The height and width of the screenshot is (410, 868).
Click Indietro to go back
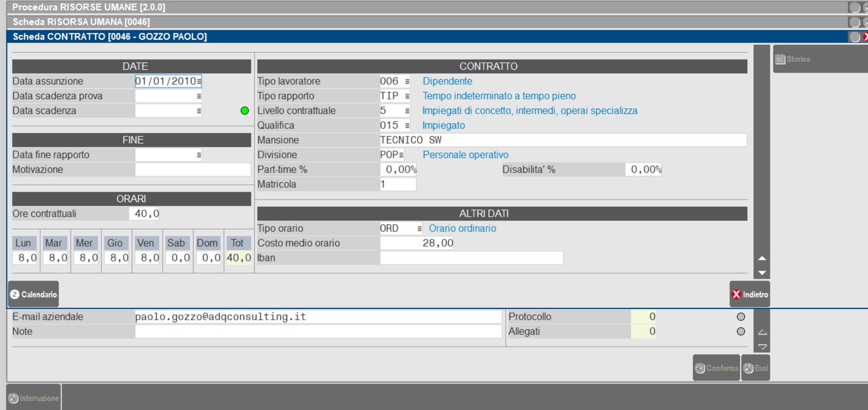(749, 294)
